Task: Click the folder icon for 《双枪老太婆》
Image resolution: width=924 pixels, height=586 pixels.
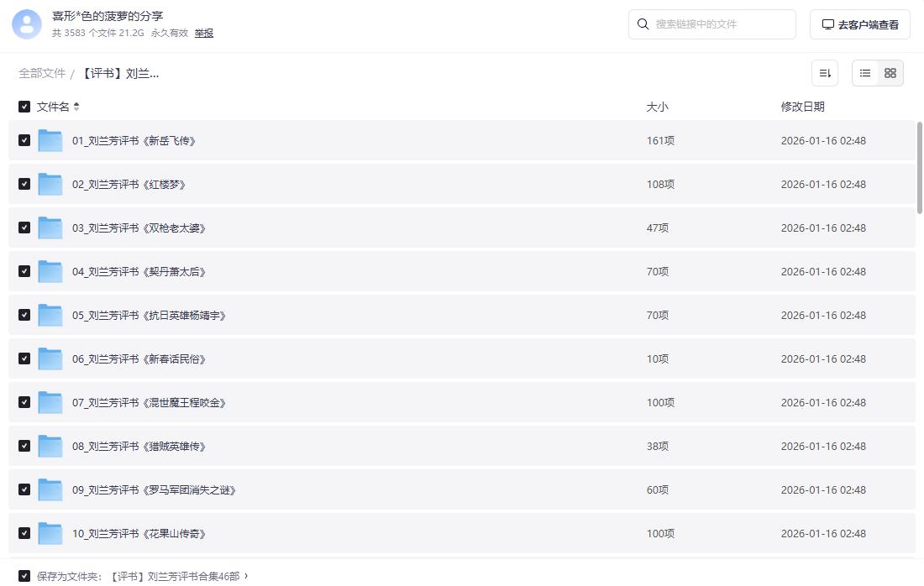Action: pyautogui.click(x=50, y=228)
